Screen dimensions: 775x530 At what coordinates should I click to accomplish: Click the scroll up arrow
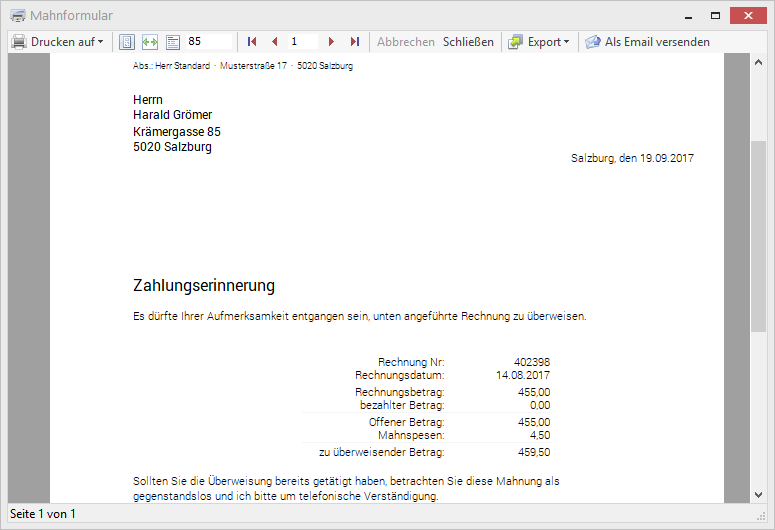[758, 62]
